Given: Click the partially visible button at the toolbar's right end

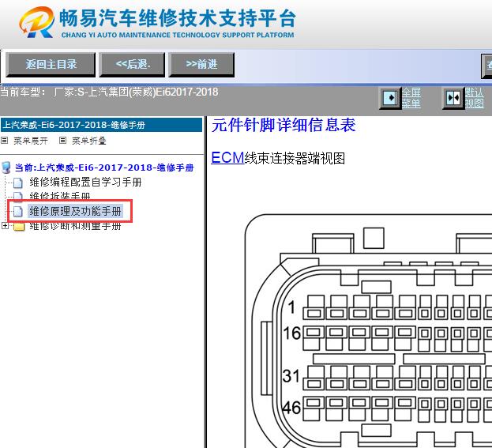Looking at the screenshot, I should pos(486,66).
